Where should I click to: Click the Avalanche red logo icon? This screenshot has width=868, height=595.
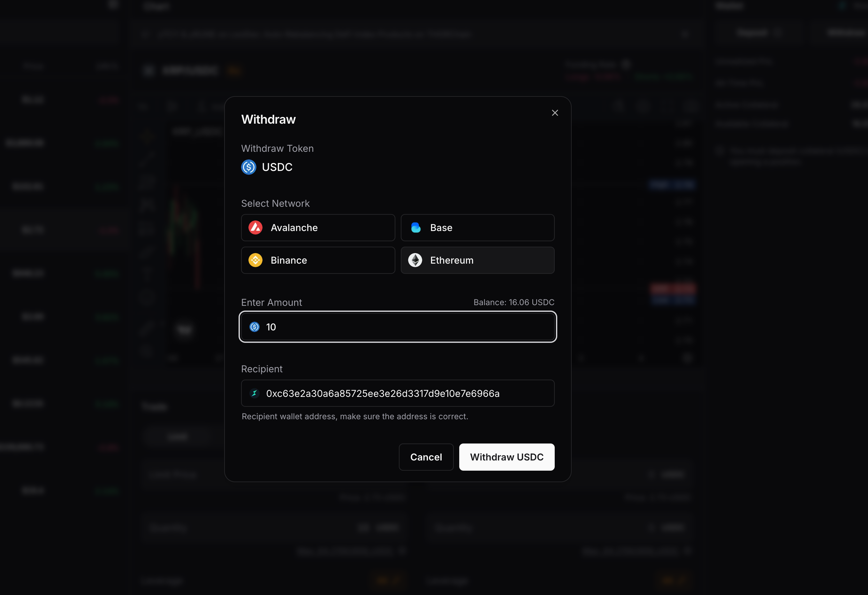(255, 228)
